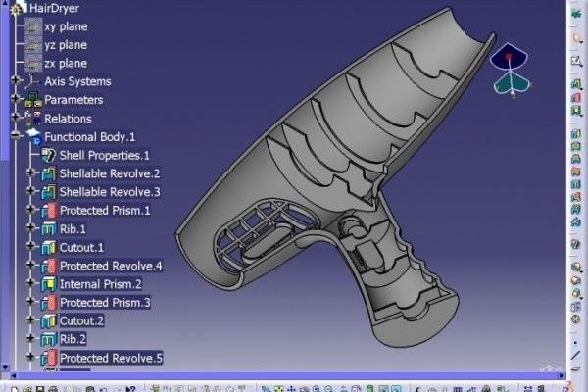Expand the Cutout.2 feature

coord(30,319)
